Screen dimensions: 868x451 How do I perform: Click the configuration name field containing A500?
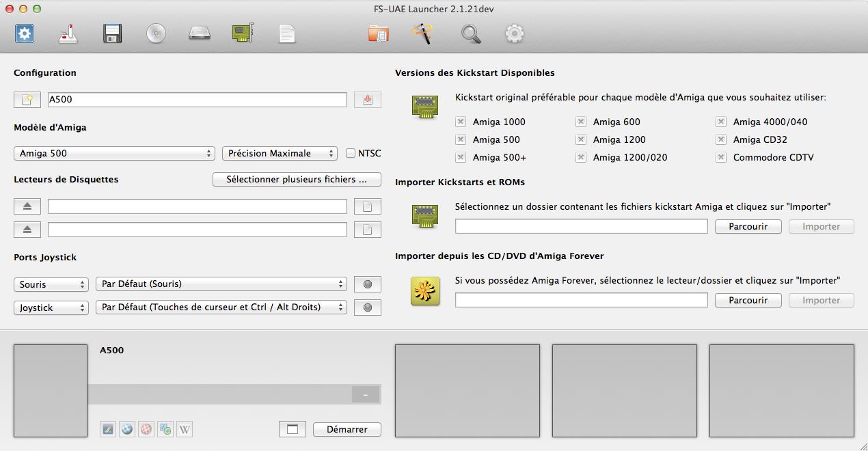[x=198, y=100]
